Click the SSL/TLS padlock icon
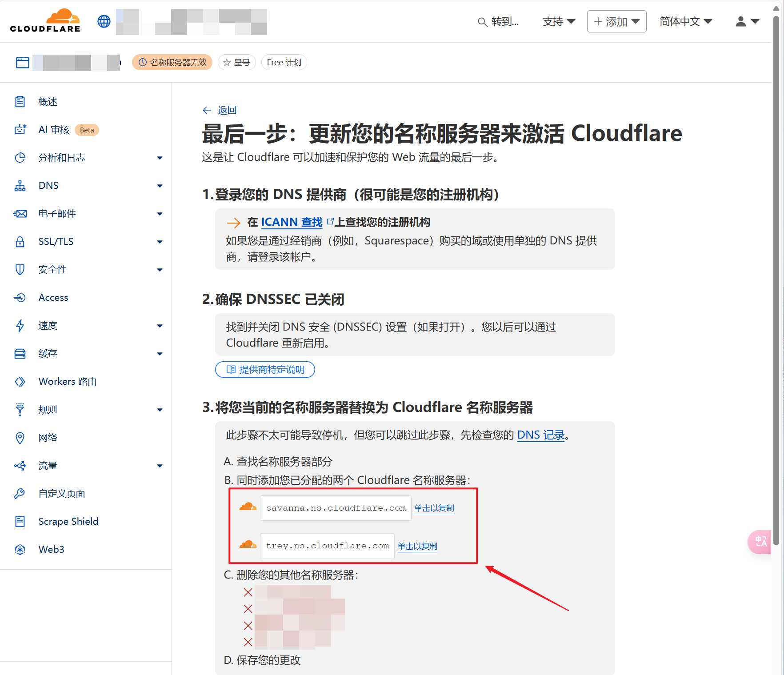 [x=20, y=241]
